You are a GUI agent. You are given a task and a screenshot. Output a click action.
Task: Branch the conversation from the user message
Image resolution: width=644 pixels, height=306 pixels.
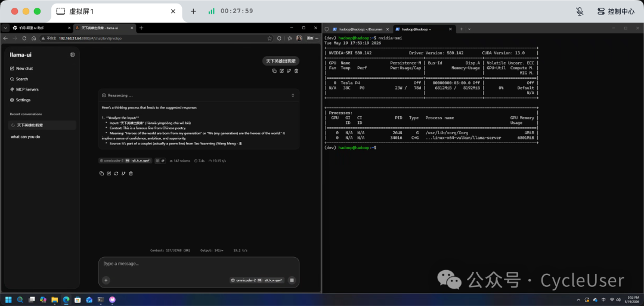click(x=289, y=71)
